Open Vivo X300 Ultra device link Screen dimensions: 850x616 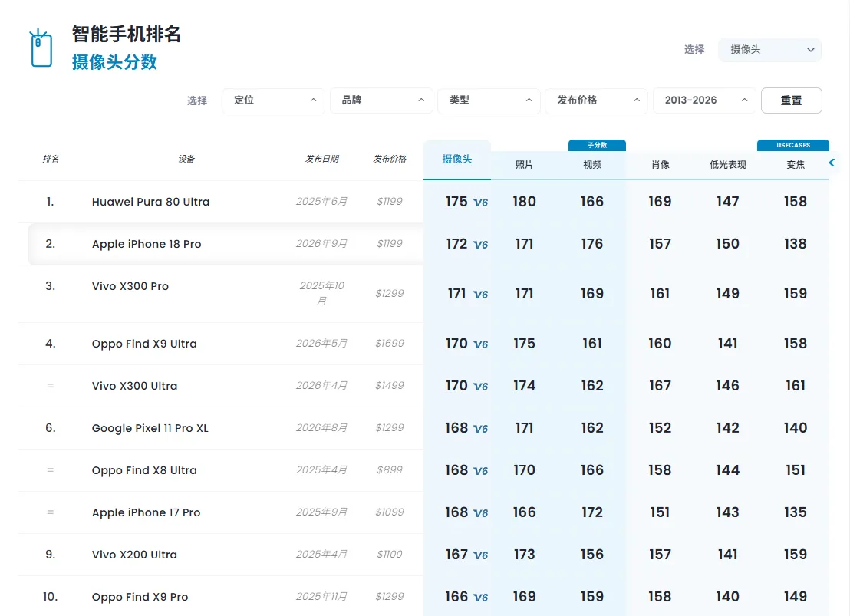click(134, 386)
